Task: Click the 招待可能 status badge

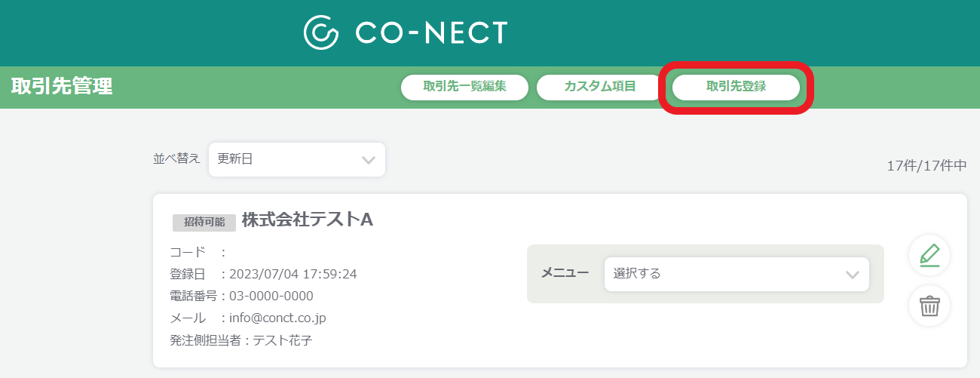Action: click(x=204, y=223)
